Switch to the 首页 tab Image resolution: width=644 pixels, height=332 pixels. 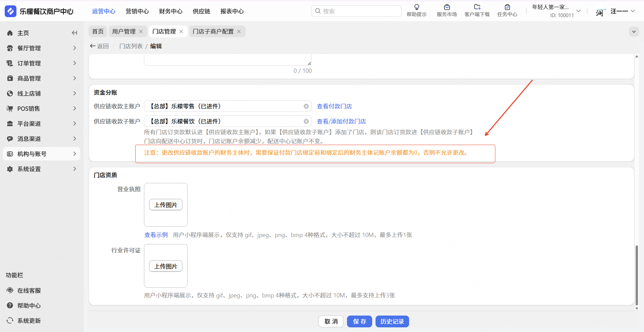click(98, 32)
